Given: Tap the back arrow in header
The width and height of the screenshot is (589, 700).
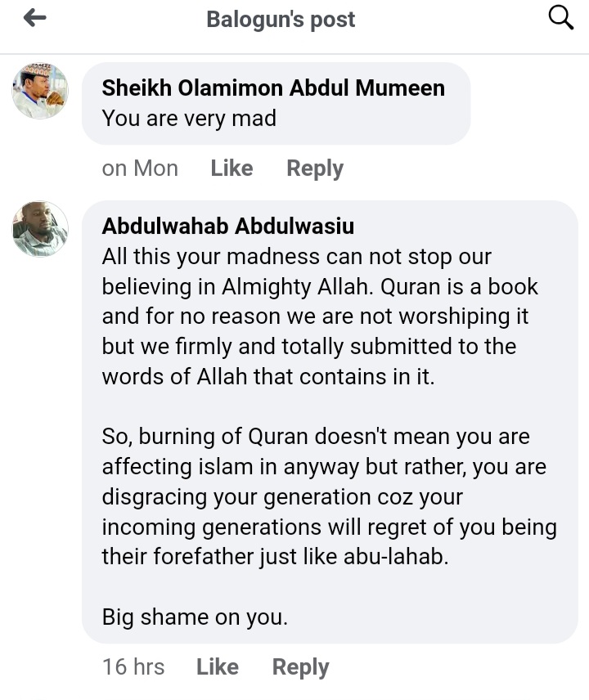Looking at the screenshot, I should (34, 18).
